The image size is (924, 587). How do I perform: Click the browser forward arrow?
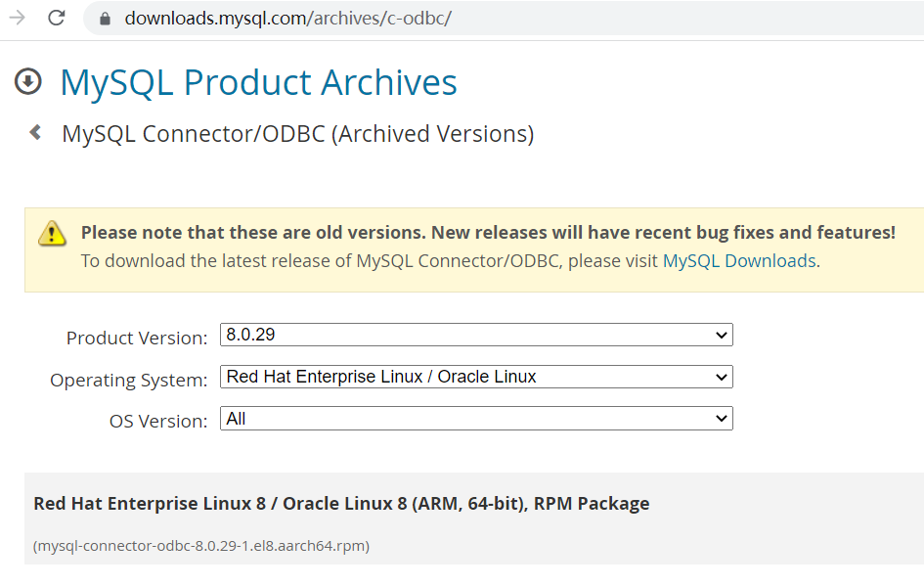(x=17, y=18)
